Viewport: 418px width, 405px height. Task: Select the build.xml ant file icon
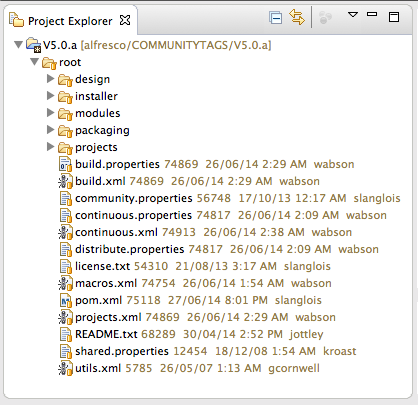tap(65, 181)
